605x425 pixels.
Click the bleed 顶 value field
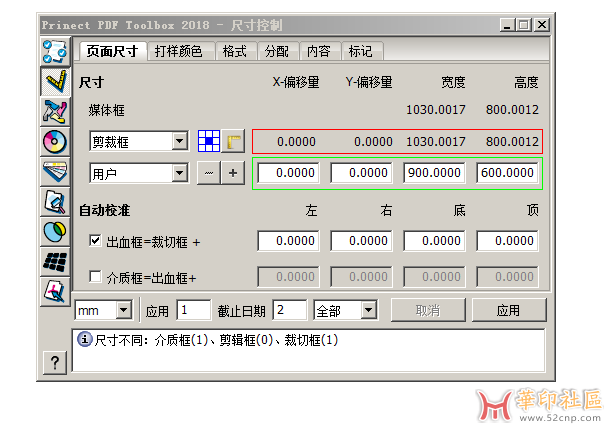click(x=507, y=241)
